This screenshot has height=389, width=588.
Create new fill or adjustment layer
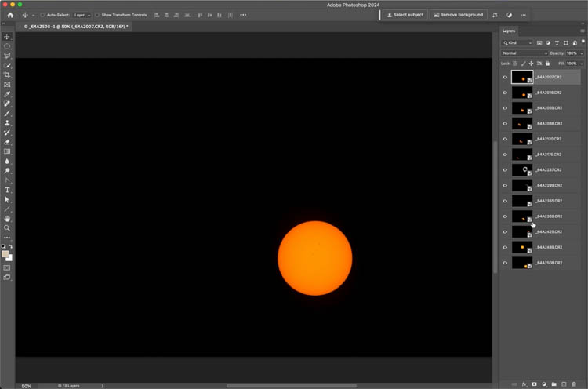point(544,384)
